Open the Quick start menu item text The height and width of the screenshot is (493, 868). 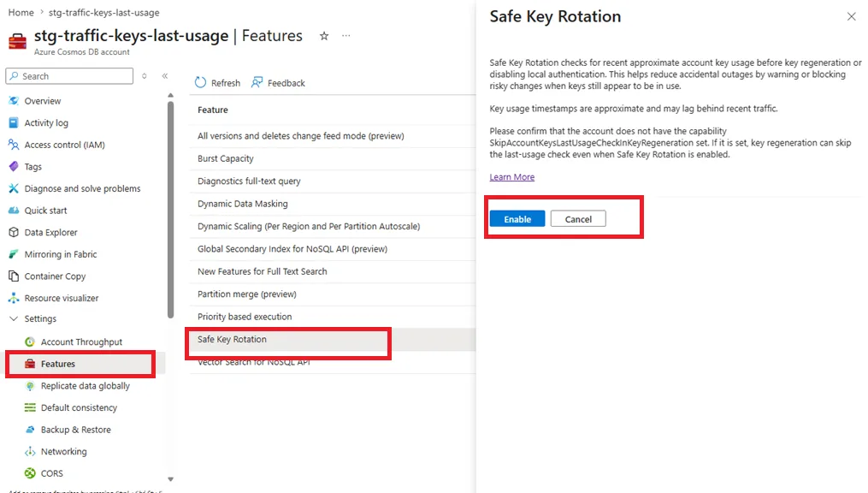coord(45,211)
